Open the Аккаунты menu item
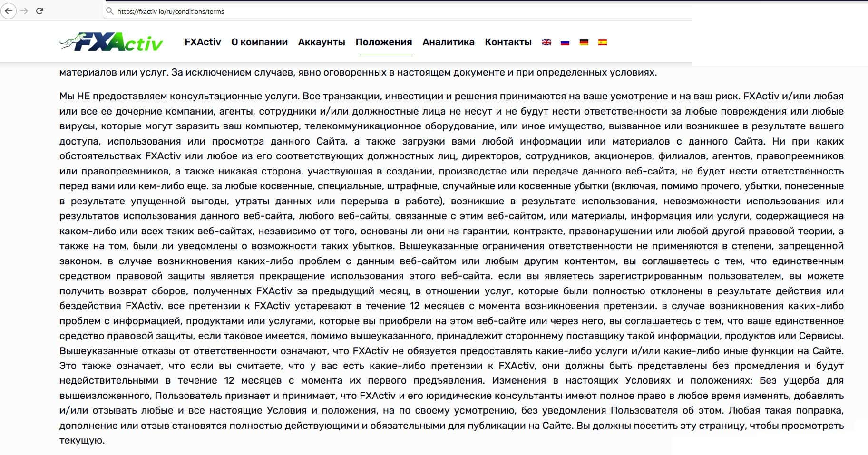 [x=322, y=42]
